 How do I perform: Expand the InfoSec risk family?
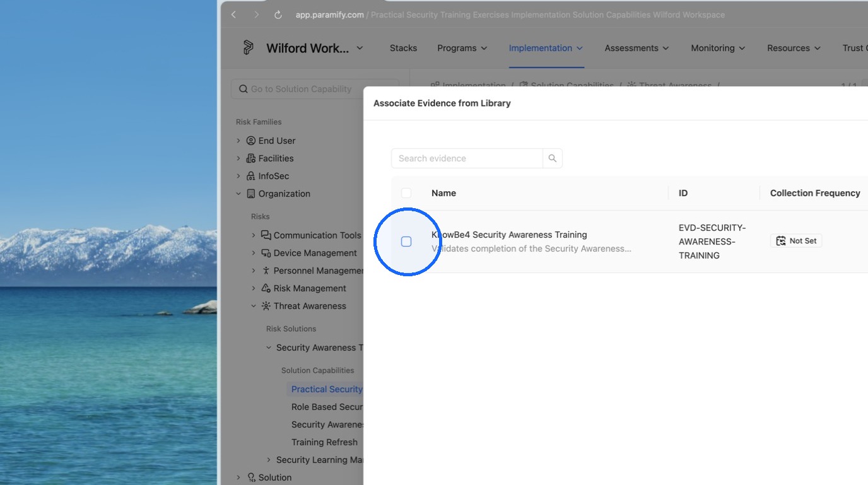(x=238, y=176)
